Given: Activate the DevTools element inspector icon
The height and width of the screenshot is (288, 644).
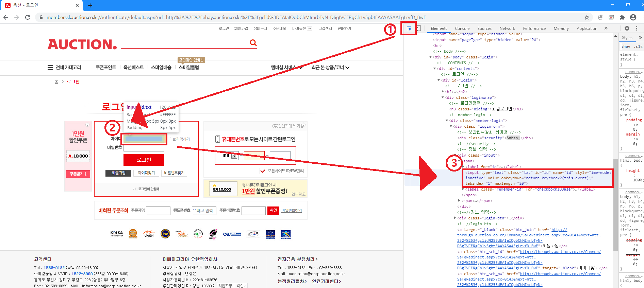Looking at the screenshot, I should 409,29.
